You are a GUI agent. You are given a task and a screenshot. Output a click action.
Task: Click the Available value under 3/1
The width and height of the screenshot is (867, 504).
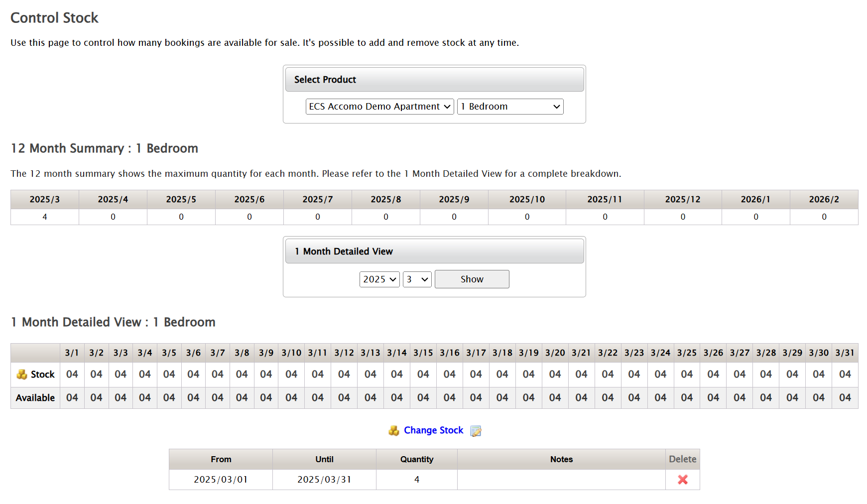pos(72,397)
